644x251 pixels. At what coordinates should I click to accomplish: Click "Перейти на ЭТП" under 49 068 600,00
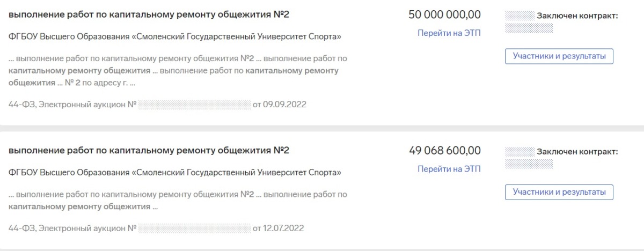(449, 169)
